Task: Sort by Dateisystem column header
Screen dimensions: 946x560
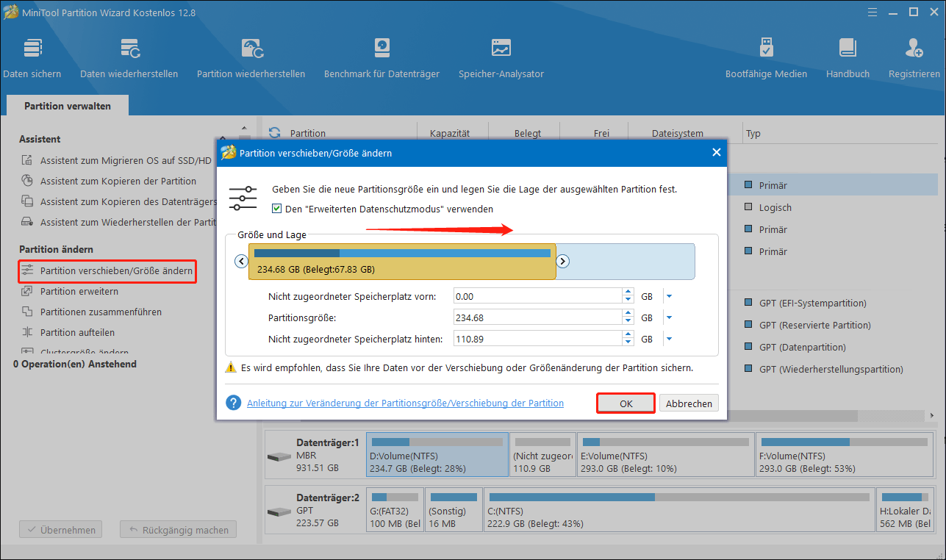Action: pos(677,134)
